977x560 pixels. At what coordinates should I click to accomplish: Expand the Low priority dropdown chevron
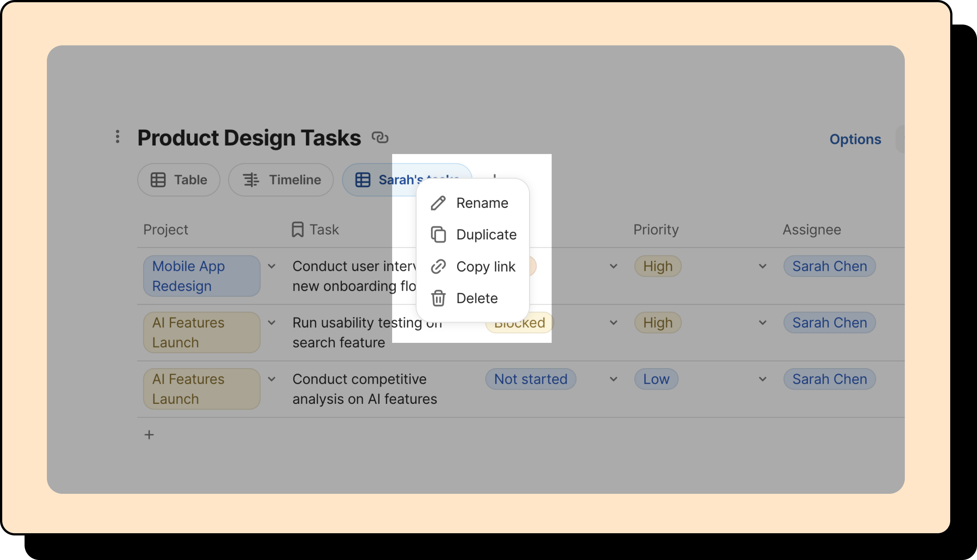click(762, 379)
